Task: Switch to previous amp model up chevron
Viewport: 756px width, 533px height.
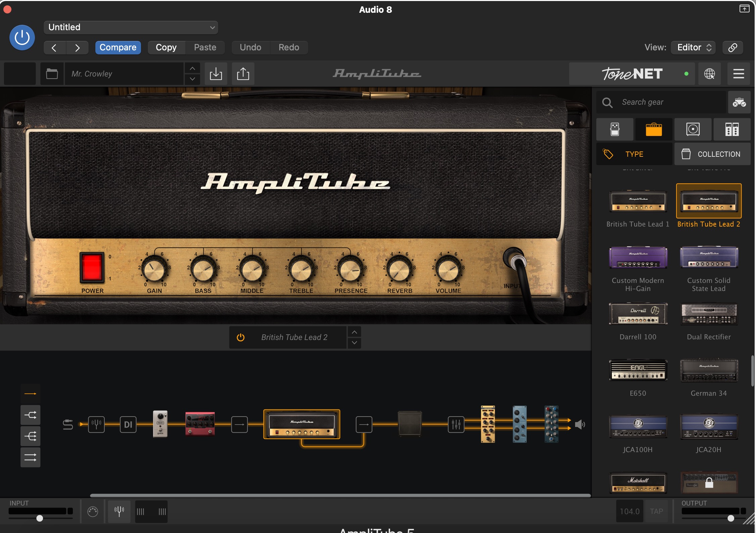Action: click(x=354, y=332)
